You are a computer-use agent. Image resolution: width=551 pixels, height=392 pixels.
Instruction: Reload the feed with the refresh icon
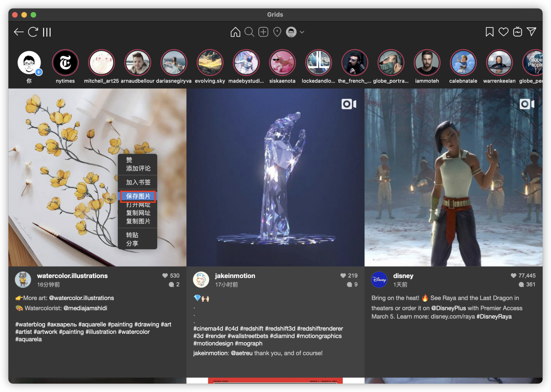coord(33,32)
